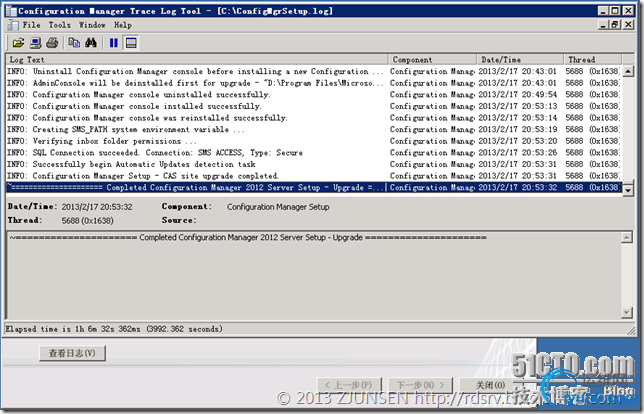Screen dimensions: 644x414
Task: Click the Open log file toolbar icon
Action: click(18, 43)
